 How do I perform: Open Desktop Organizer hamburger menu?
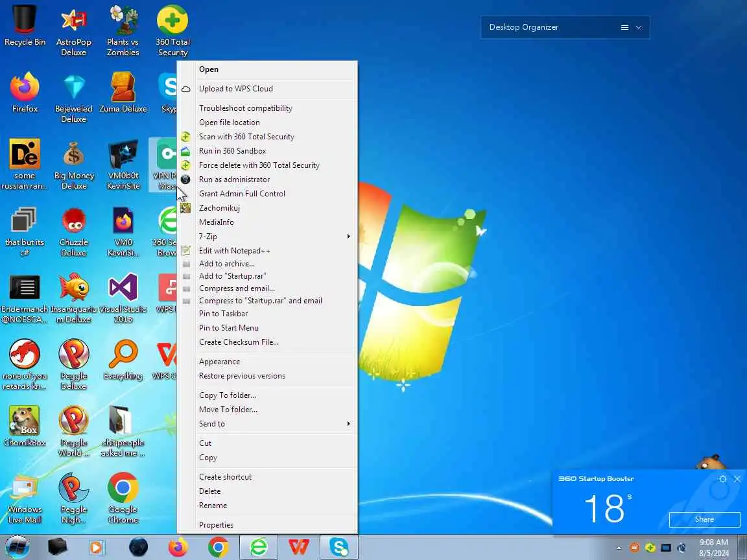pyautogui.click(x=624, y=28)
